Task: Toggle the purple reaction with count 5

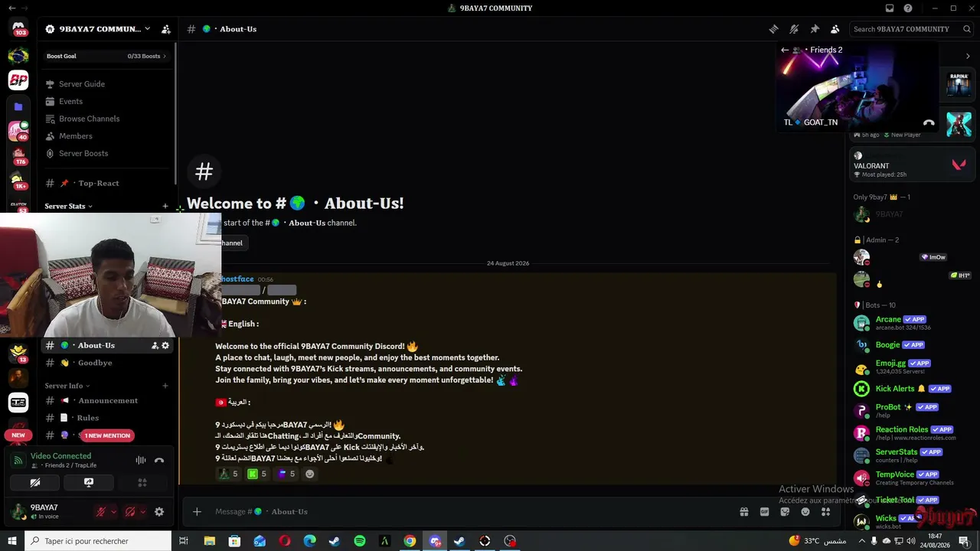Action: click(286, 474)
